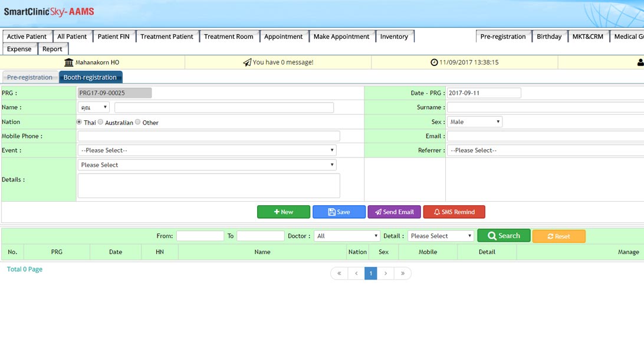
Task: Switch to the Pre-registration sub-tab
Action: pos(29,77)
